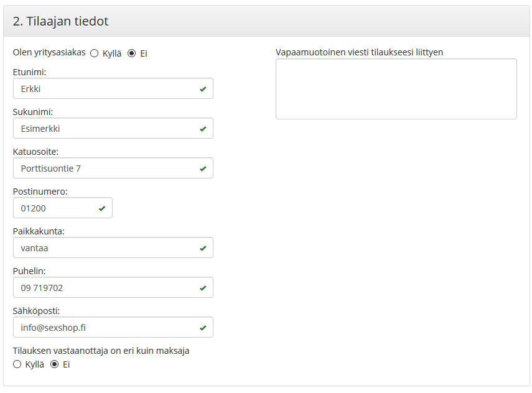The image size is (532, 393).
Task: Focus the Paikkakunta field containing vantaa
Action: [x=106, y=248]
